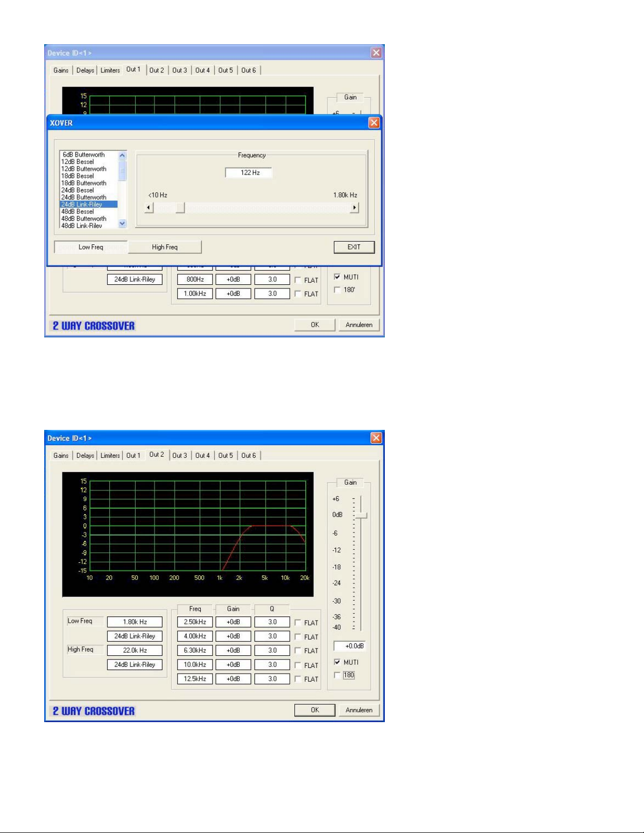The height and width of the screenshot is (833, 644).
Task: Click the 6.30kHz EQ frequency field
Action: coord(195,651)
